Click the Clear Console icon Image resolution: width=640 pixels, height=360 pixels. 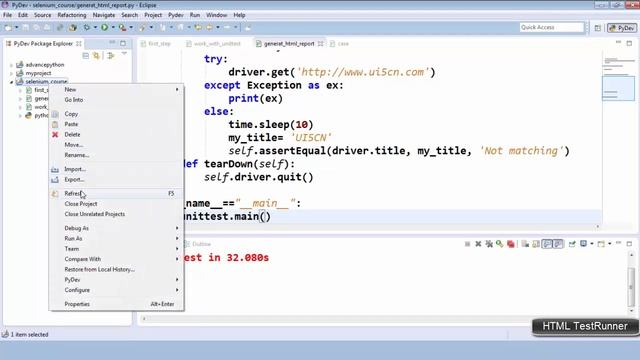tap(525, 244)
